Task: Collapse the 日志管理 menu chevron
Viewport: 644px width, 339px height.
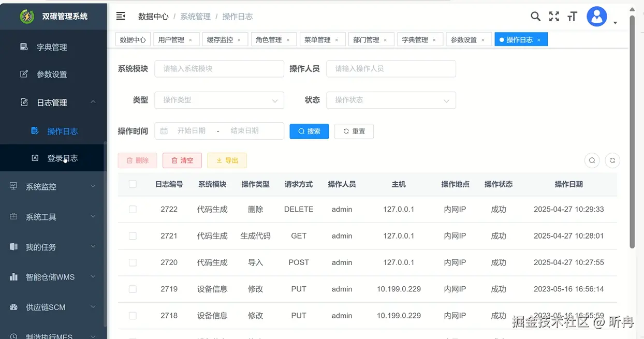Action: pyautogui.click(x=93, y=102)
